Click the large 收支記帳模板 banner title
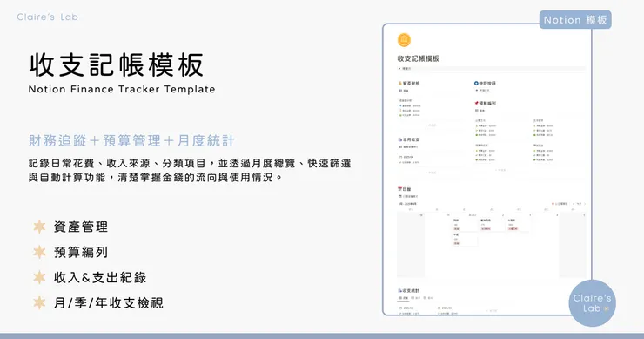This screenshot has width=644, height=339. pyautogui.click(x=117, y=65)
